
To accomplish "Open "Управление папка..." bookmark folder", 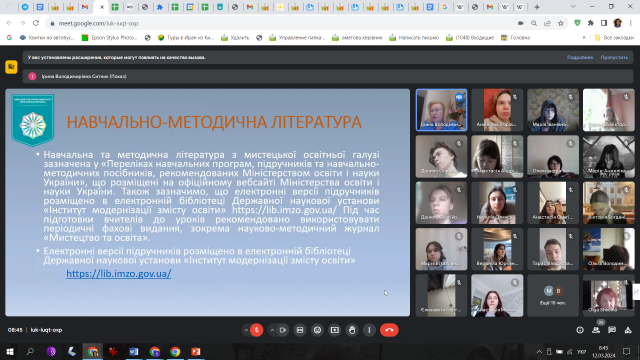I will [297, 38].
